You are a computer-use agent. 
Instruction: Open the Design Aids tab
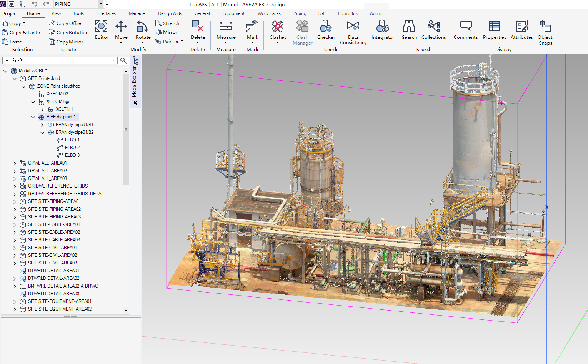pyautogui.click(x=170, y=13)
